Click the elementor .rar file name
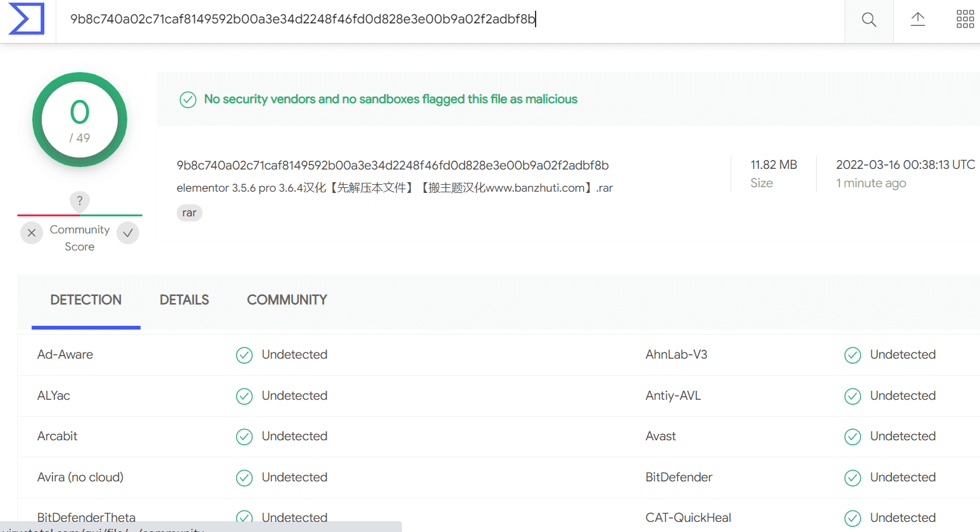 pos(394,188)
